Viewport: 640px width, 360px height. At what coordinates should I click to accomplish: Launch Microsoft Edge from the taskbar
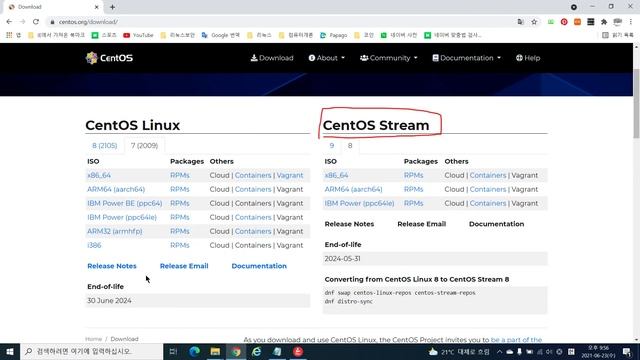[x=194, y=351]
